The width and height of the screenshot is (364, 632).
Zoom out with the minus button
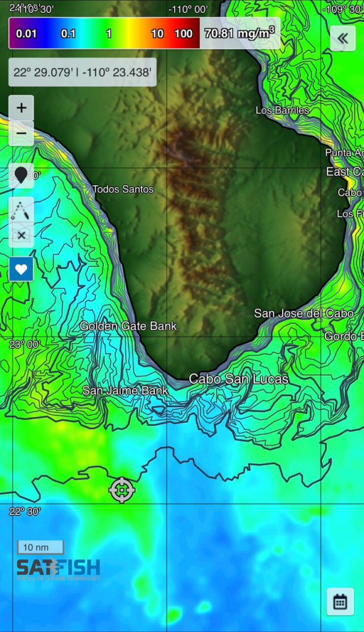21,133
